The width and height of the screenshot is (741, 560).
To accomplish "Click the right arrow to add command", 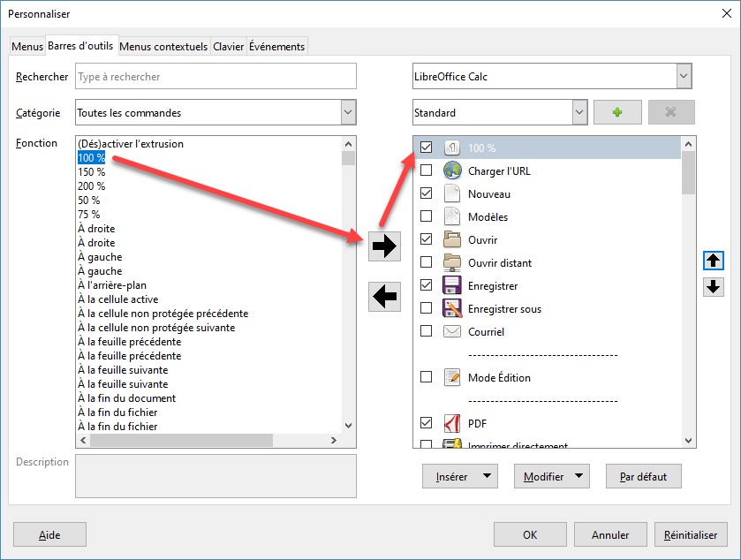I will (384, 246).
